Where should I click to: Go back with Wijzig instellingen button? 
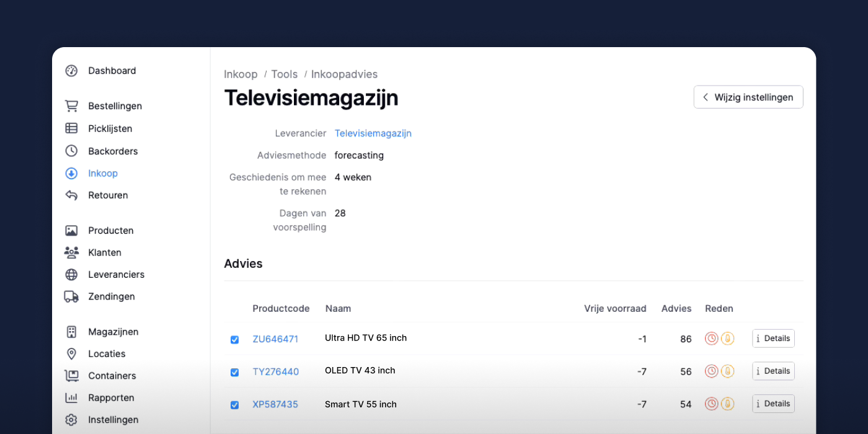pos(748,97)
